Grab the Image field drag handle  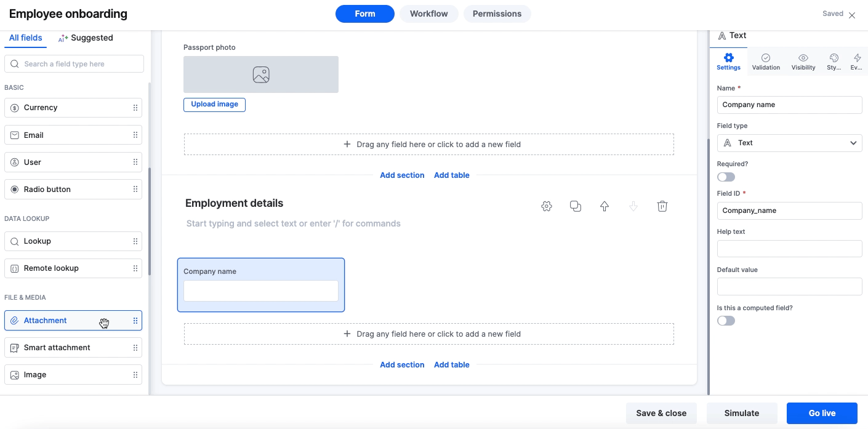pyautogui.click(x=135, y=375)
